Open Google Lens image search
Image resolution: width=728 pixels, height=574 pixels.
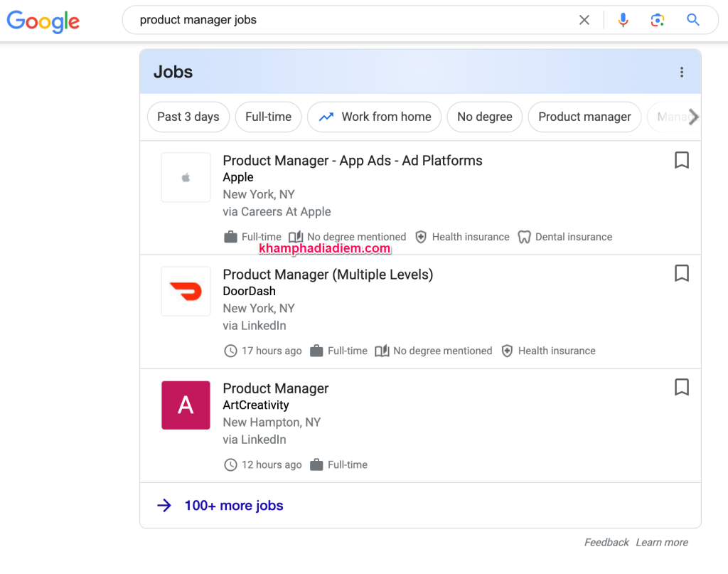(658, 20)
